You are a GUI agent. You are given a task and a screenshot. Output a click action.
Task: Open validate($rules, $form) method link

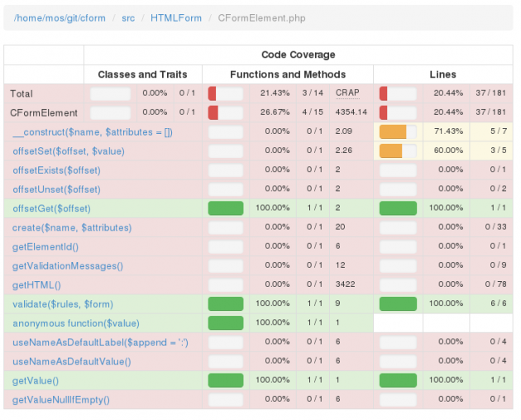point(63,304)
